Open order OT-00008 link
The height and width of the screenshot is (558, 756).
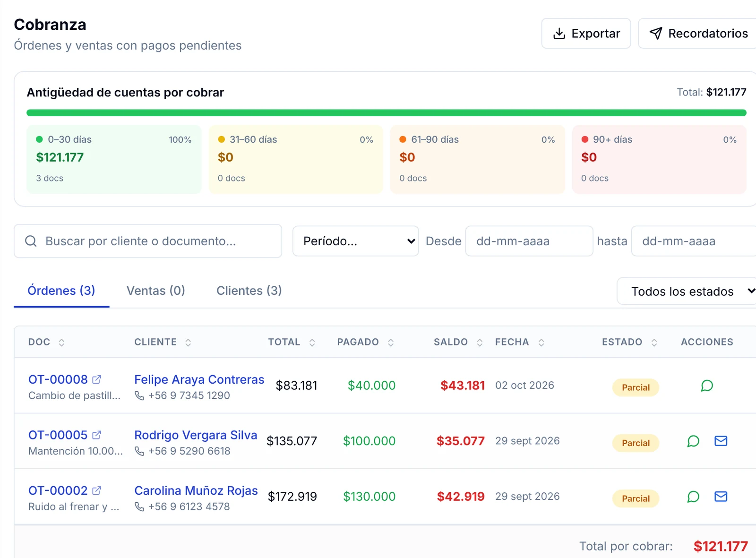click(x=58, y=379)
